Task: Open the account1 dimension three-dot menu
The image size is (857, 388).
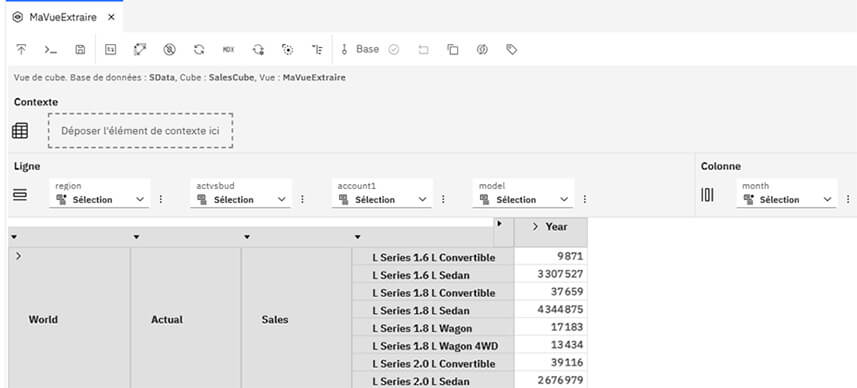Action: [443, 199]
